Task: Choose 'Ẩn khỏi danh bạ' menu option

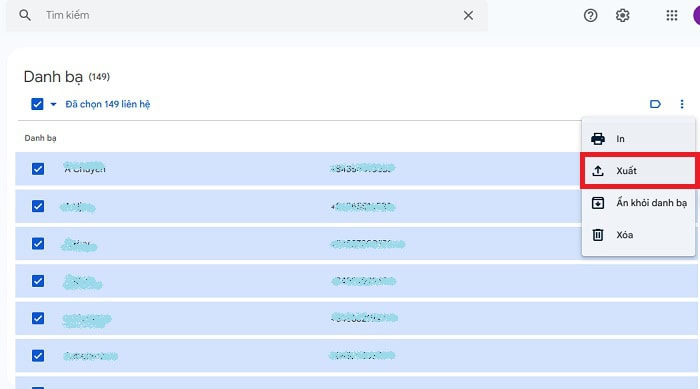Action: pyautogui.click(x=638, y=203)
